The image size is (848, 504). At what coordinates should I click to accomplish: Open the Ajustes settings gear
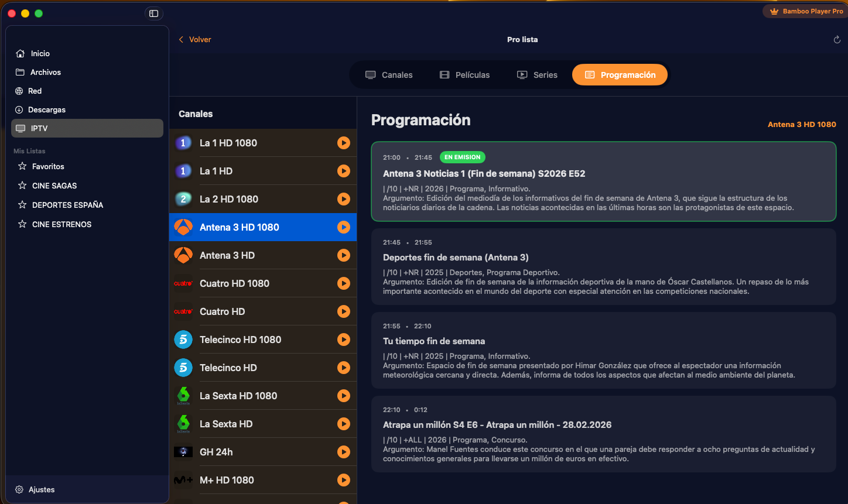point(20,489)
